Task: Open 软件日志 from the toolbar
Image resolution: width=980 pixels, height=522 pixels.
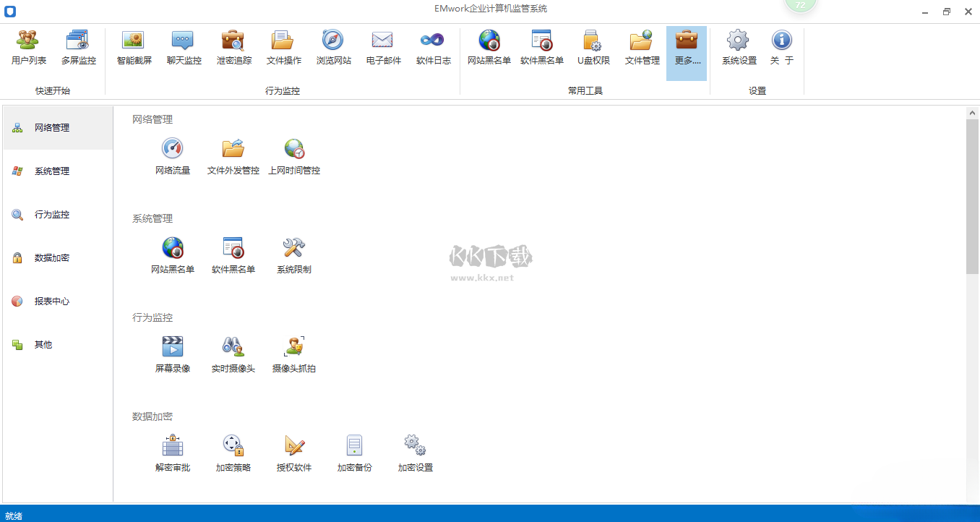Action: [433, 48]
